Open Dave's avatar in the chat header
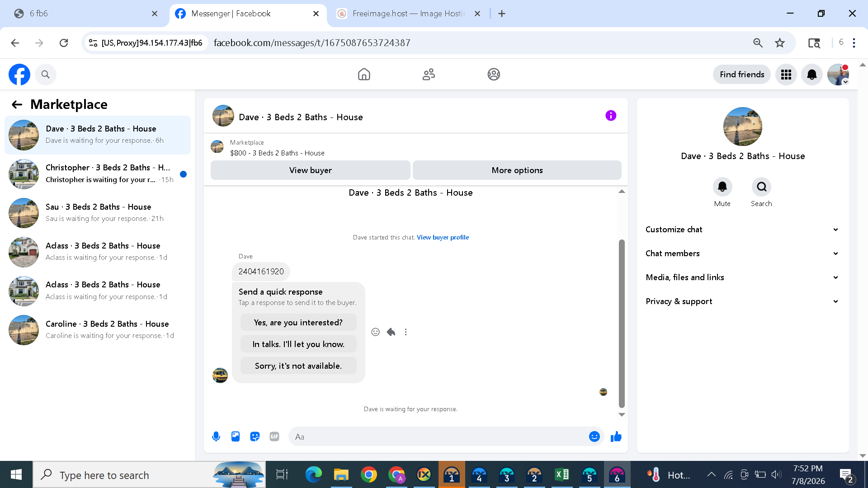This screenshot has height=488, width=868. click(x=223, y=116)
